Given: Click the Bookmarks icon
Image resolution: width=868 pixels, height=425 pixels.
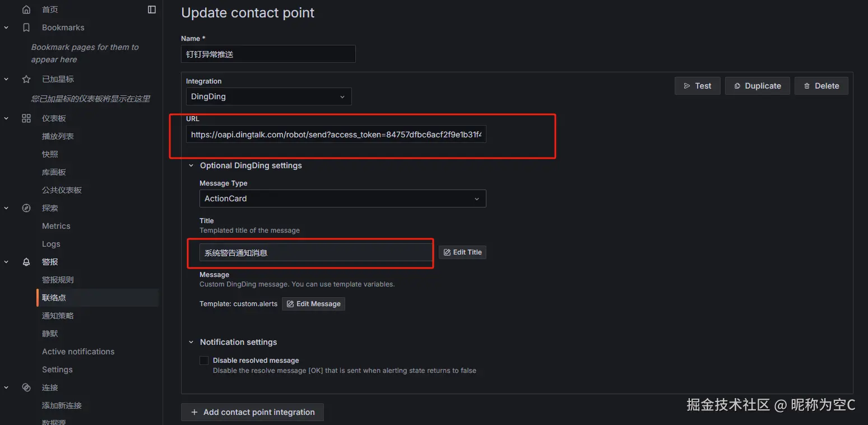Looking at the screenshot, I should [x=26, y=27].
